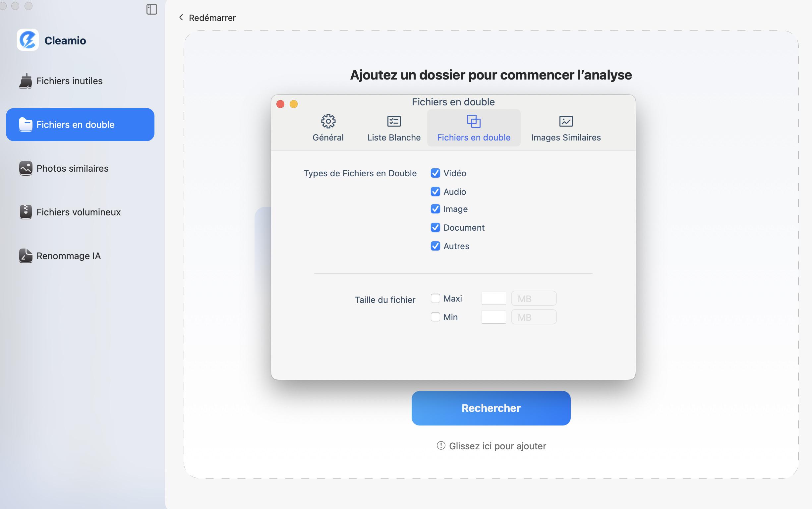Click inside the Maxi size input field
Viewport: 812px width, 509px height.
coord(493,298)
